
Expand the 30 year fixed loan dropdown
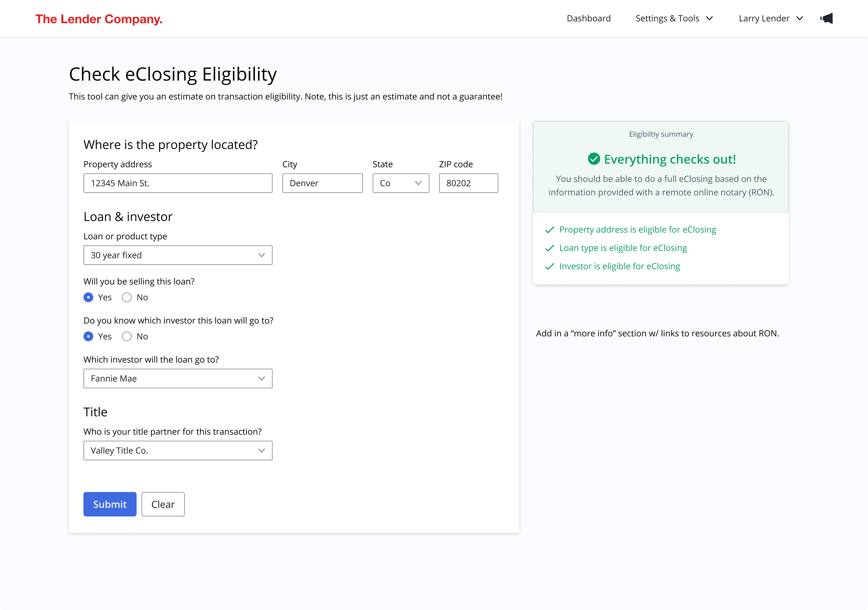tap(178, 255)
